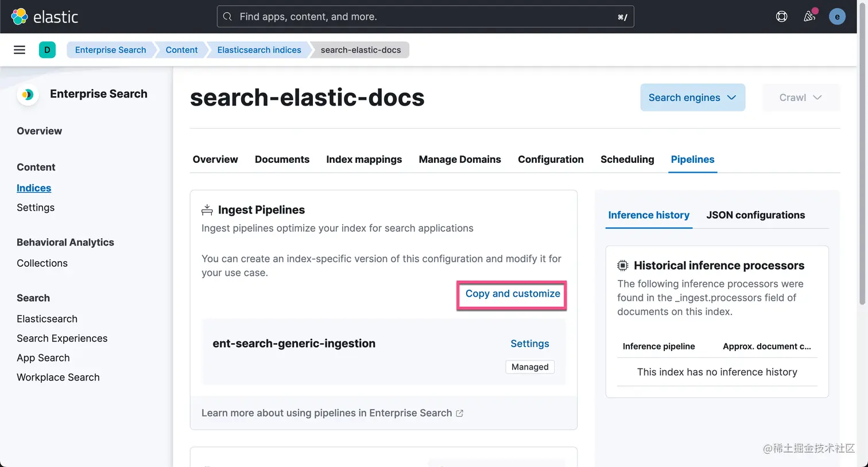Click the Historical inference processors chip icon
This screenshot has height=467, width=868.
pos(623,266)
